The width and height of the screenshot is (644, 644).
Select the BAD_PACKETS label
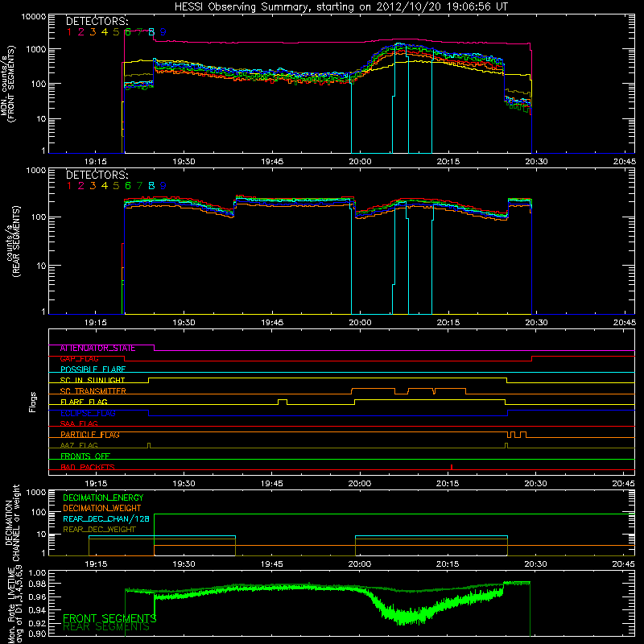pyautogui.click(x=88, y=467)
